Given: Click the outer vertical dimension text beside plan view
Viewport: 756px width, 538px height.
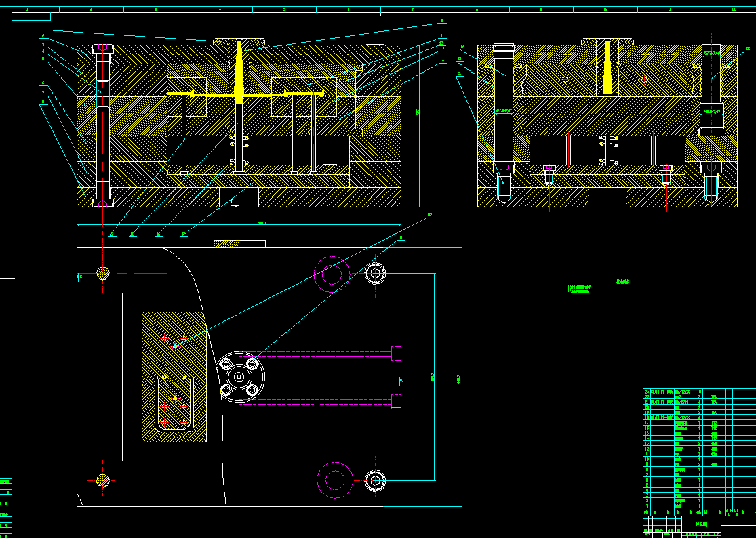Looking at the screenshot, I should pos(458,379).
